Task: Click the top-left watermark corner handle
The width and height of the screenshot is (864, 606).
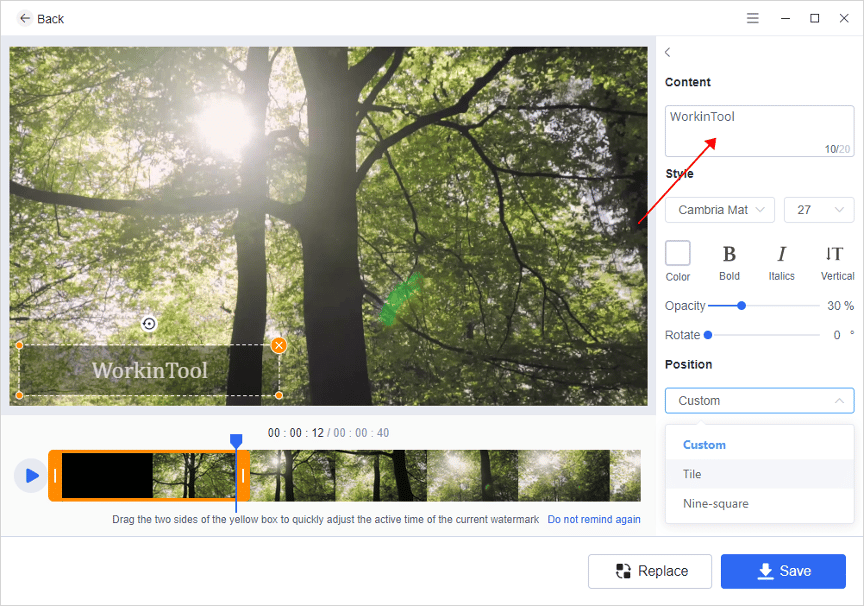Action: click(x=19, y=345)
